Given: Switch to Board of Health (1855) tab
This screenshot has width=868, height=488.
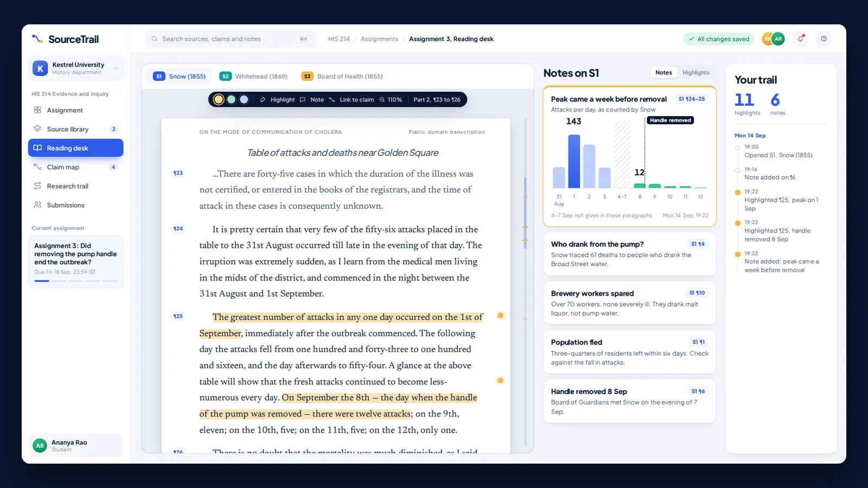Looking at the screenshot, I should coord(342,76).
